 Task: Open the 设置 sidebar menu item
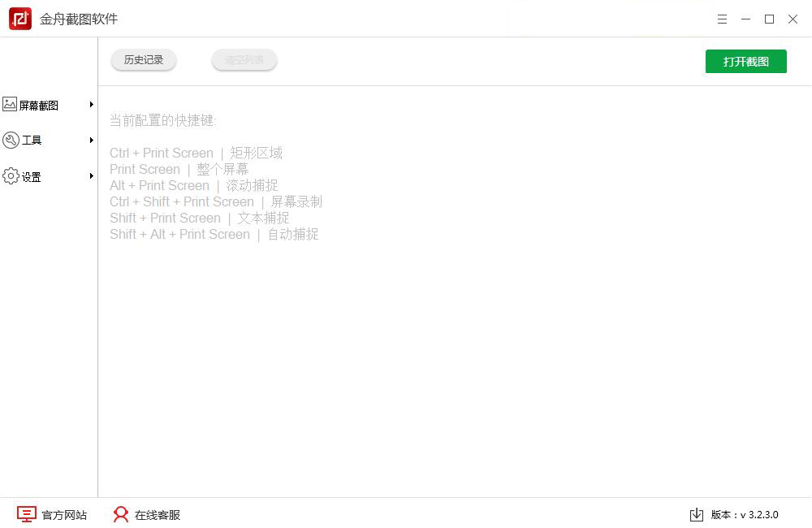coord(48,176)
